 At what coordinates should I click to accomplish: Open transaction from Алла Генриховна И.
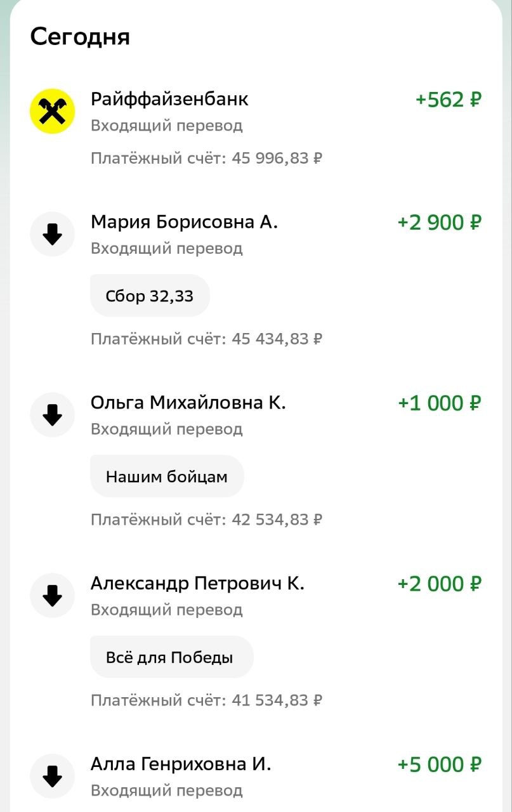tap(181, 764)
